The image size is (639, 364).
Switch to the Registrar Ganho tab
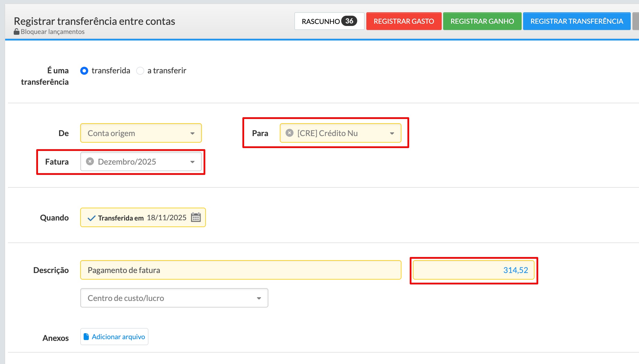coord(482,21)
